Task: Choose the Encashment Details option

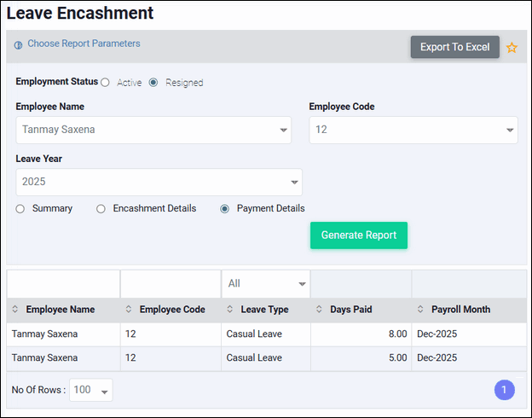Action: 101,208
